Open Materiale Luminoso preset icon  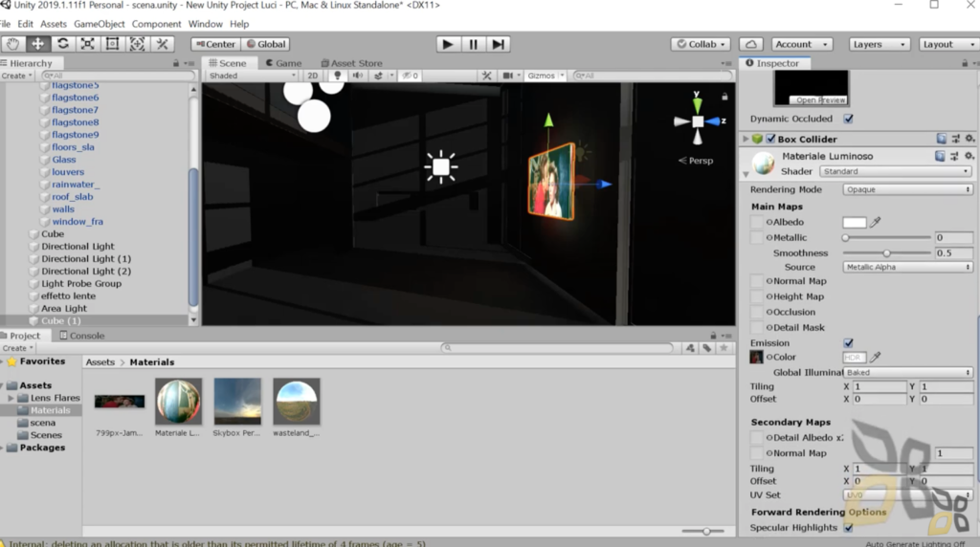954,156
